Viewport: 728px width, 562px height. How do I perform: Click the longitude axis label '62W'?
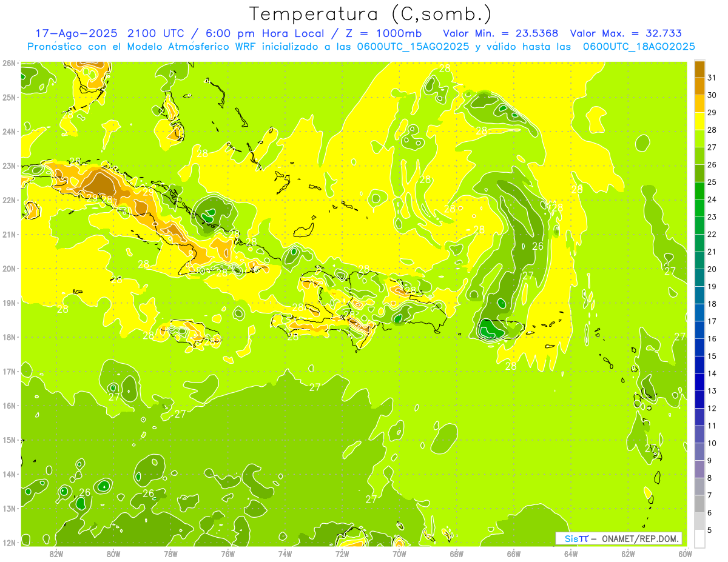point(628,554)
